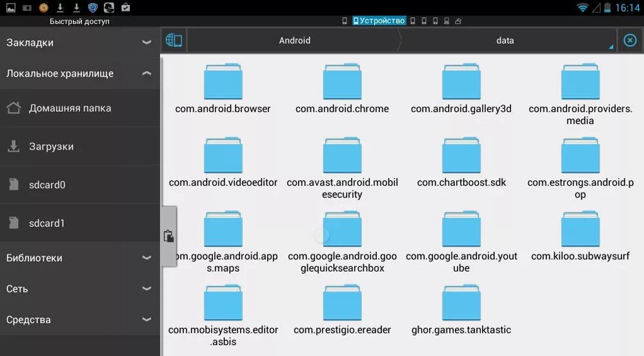
Task: Click the Быстрый доступ header
Action: (x=79, y=21)
